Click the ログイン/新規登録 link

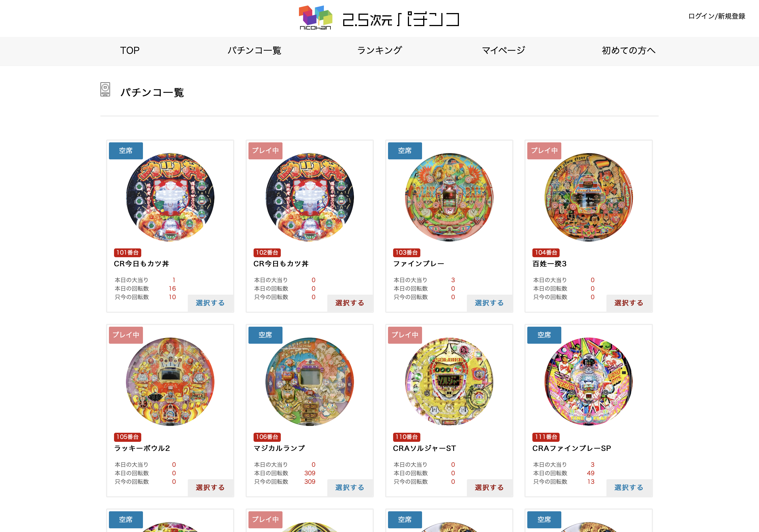716,16
